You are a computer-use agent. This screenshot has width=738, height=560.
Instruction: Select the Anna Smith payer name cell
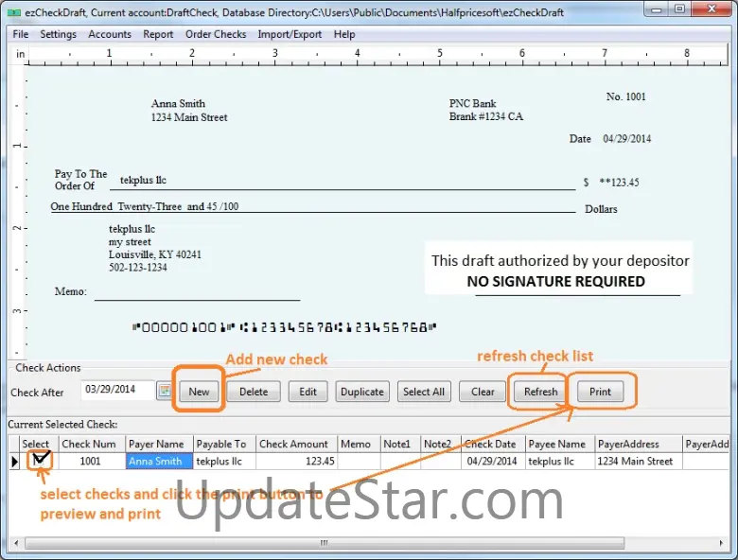click(x=159, y=462)
